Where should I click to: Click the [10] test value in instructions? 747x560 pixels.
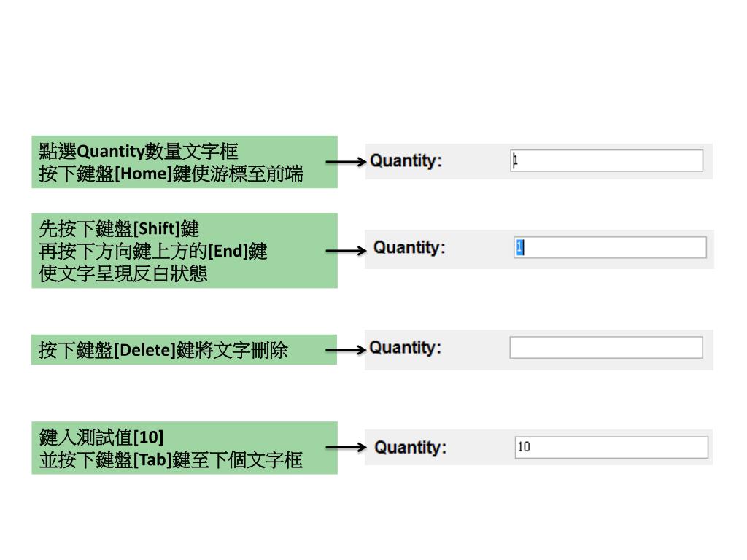click(148, 437)
